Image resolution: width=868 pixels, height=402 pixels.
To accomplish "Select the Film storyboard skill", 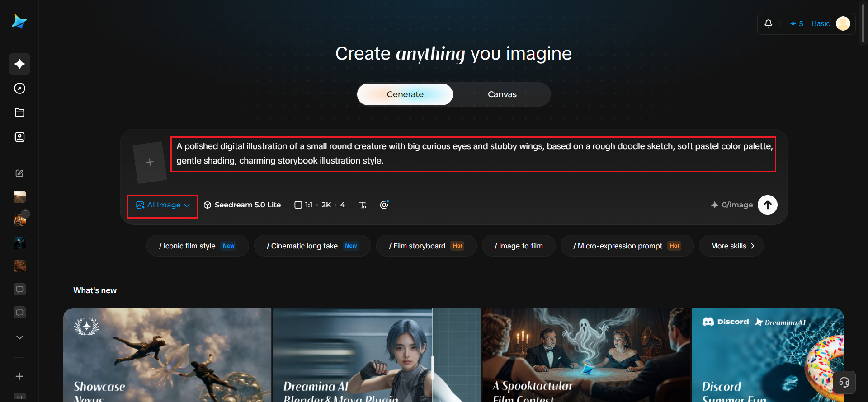I will 426,246.
